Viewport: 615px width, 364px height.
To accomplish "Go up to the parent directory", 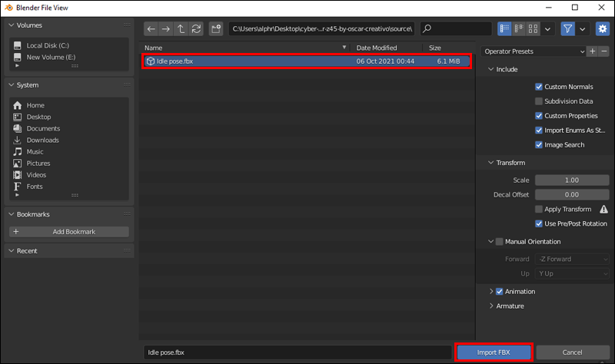I will point(181,28).
